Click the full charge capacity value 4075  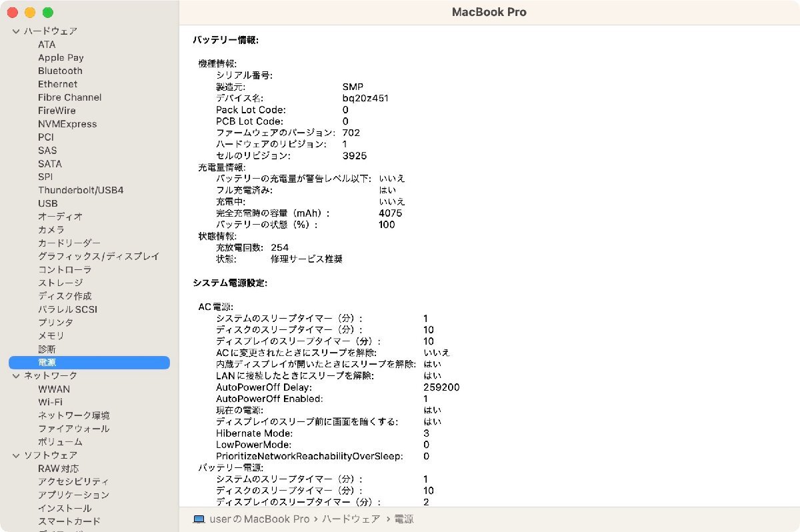point(390,213)
